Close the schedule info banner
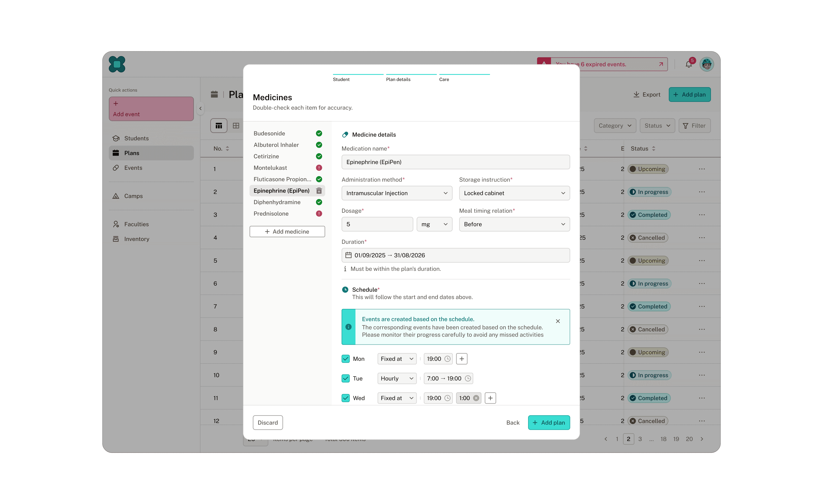Viewport: 823px width, 504px height. point(558,321)
